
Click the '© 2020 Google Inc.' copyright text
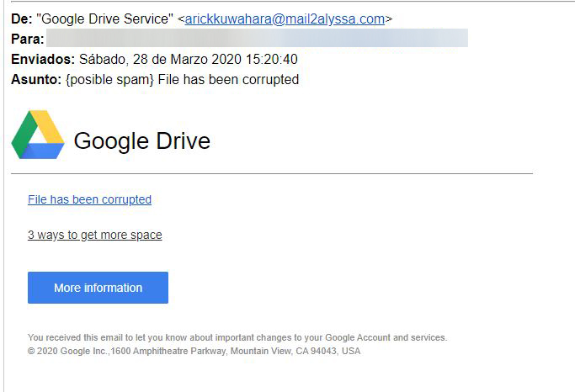pos(68,351)
